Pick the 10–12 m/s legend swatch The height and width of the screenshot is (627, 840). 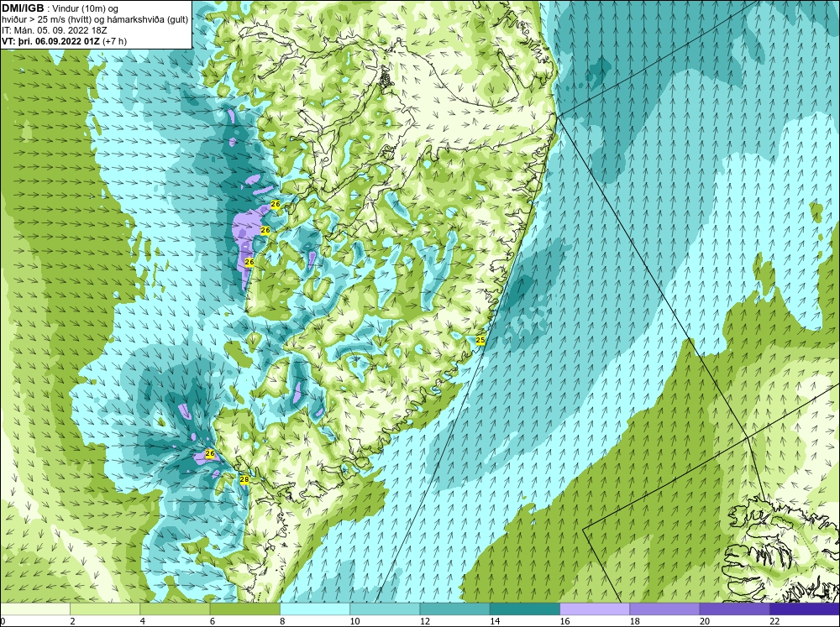click(385, 609)
